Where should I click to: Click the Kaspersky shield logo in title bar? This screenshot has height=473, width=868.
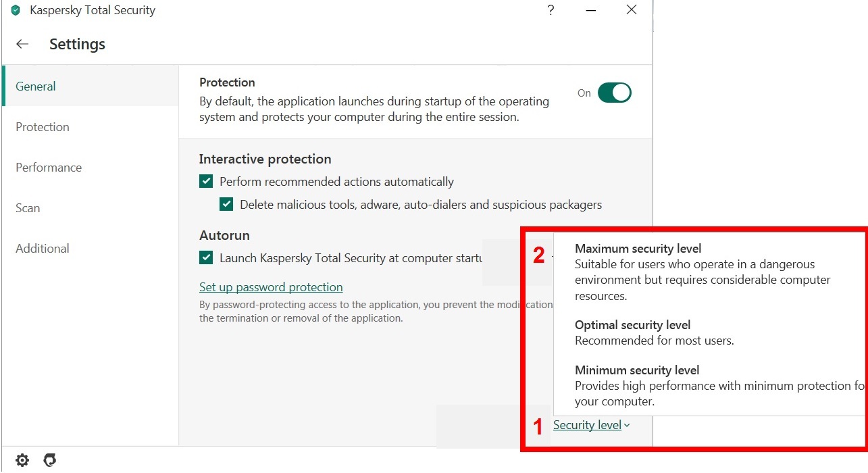pos(16,11)
